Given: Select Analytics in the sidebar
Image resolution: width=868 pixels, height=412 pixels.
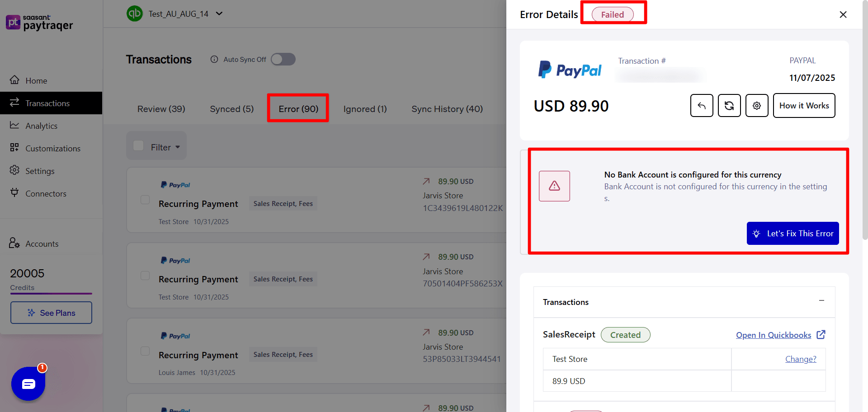Looking at the screenshot, I should 41,126.
